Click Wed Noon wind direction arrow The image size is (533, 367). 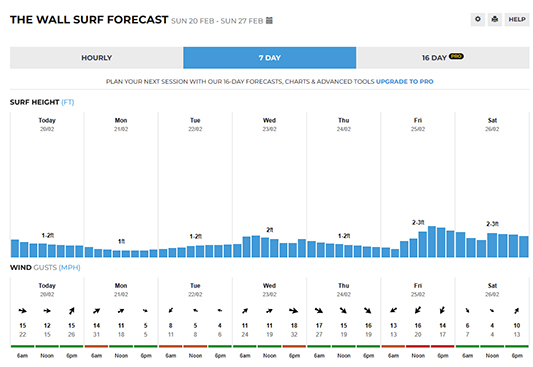point(269,311)
